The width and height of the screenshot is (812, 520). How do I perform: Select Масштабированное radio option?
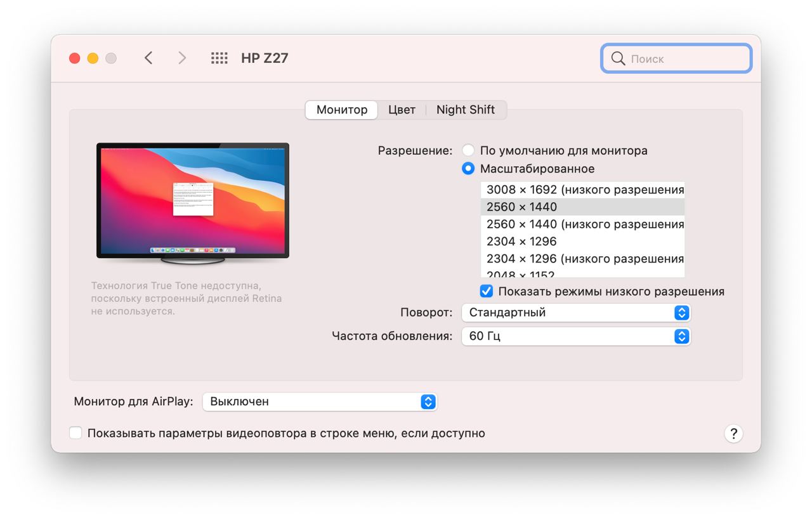point(468,169)
